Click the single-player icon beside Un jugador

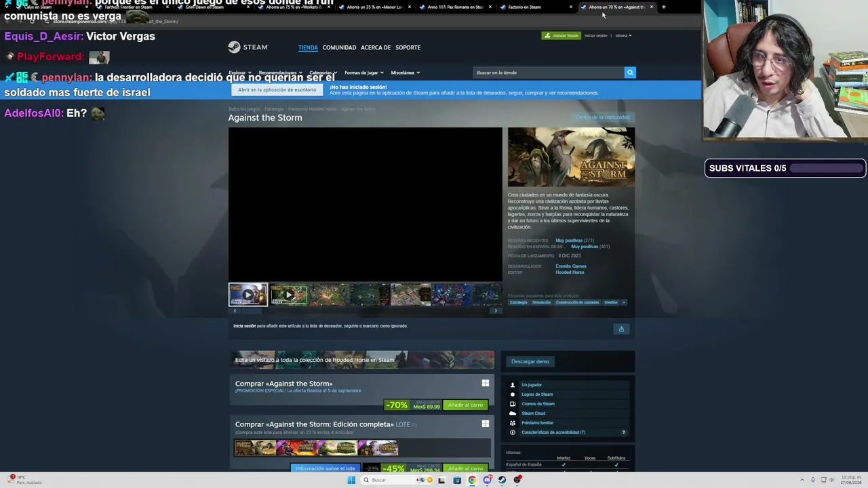click(513, 385)
